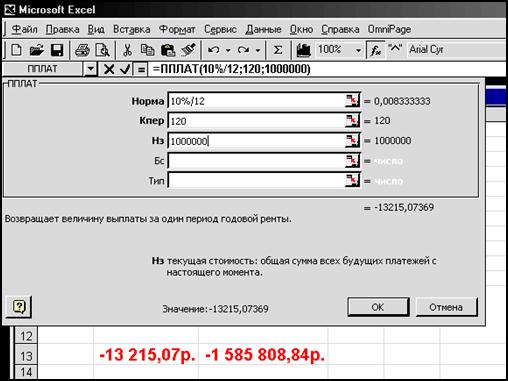The height and width of the screenshot is (381, 508).
Task: Expand the redo history dropdown arrow
Action: [258, 50]
